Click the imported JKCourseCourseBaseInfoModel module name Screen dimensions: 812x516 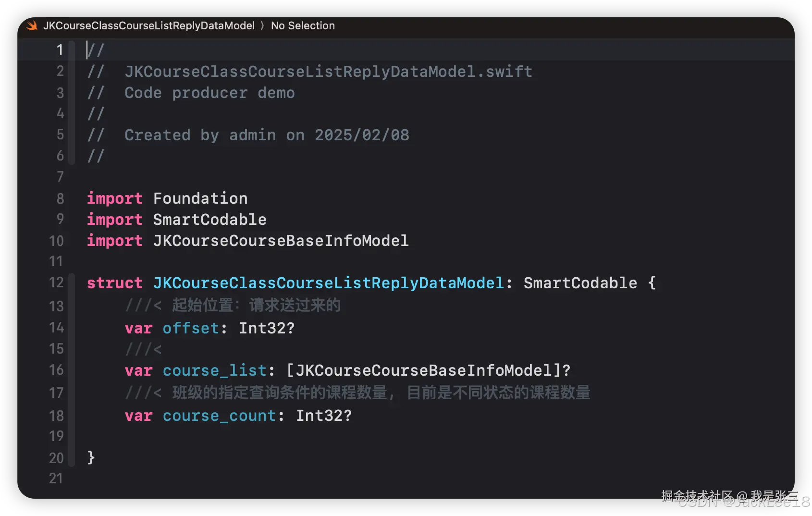tap(281, 241)
